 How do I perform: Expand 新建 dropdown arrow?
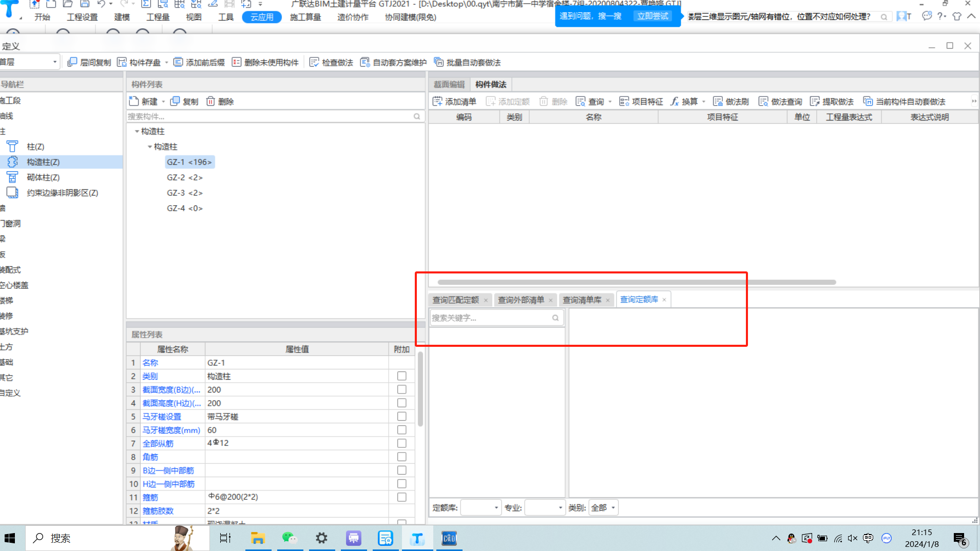163,102
